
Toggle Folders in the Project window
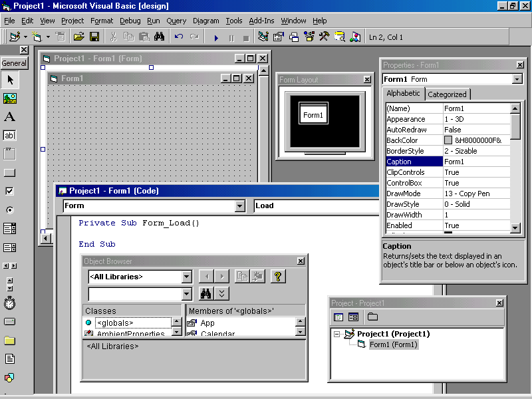[x=372, y=317]
